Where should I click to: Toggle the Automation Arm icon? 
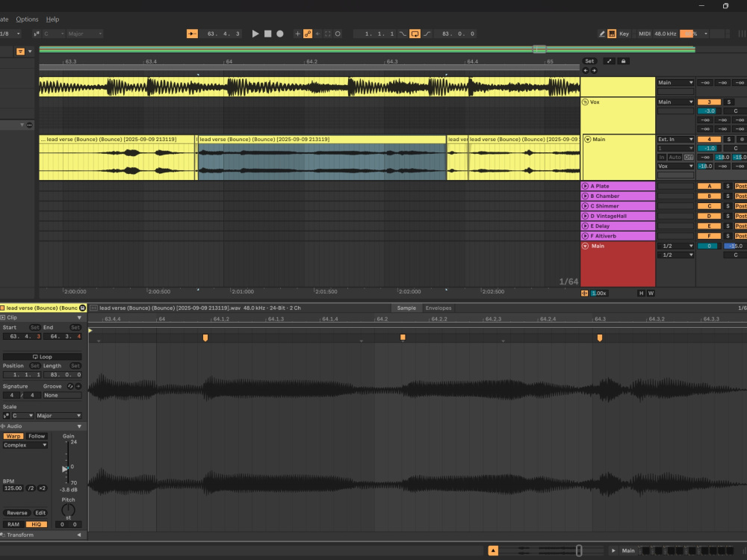[x=308, y=34]
